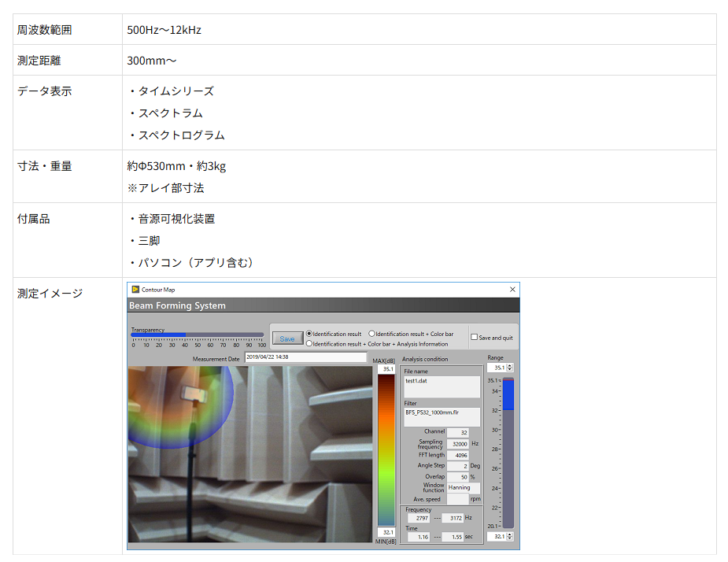Click the upper Range value stepper arrows
The width and height of the screenshot is (728, 562).
[511, 368]
